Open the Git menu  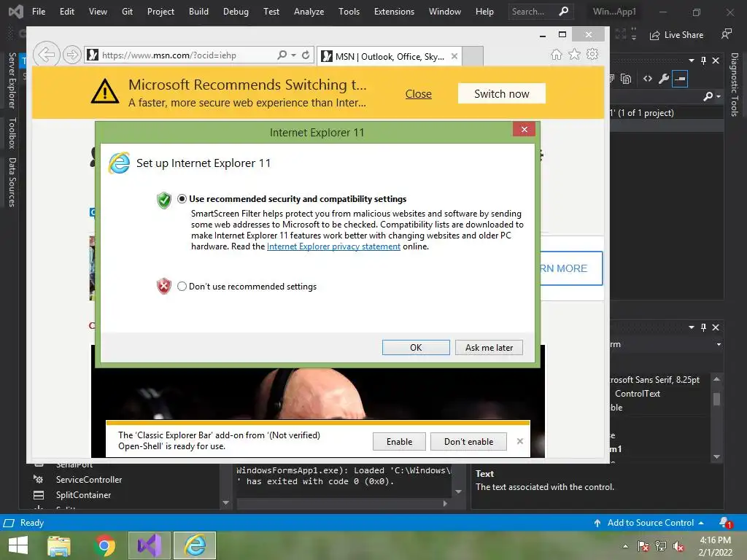127,12
